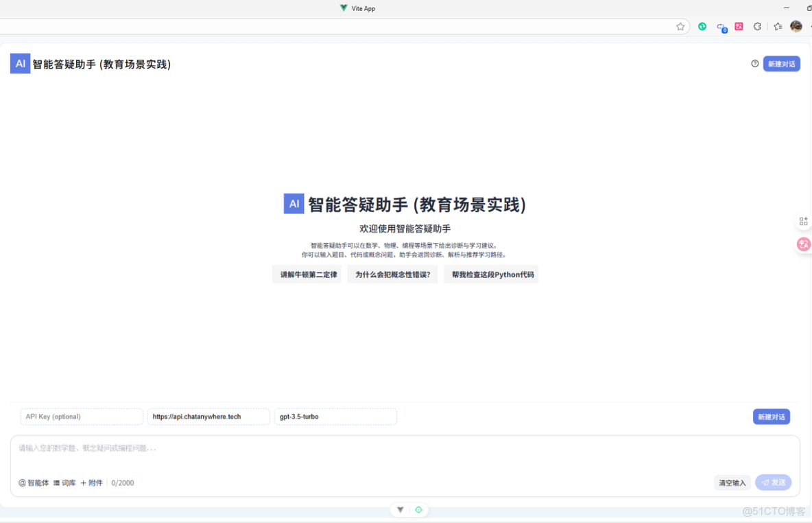
Task: Open 新建对话 in the top right corner
Action: 781,63
